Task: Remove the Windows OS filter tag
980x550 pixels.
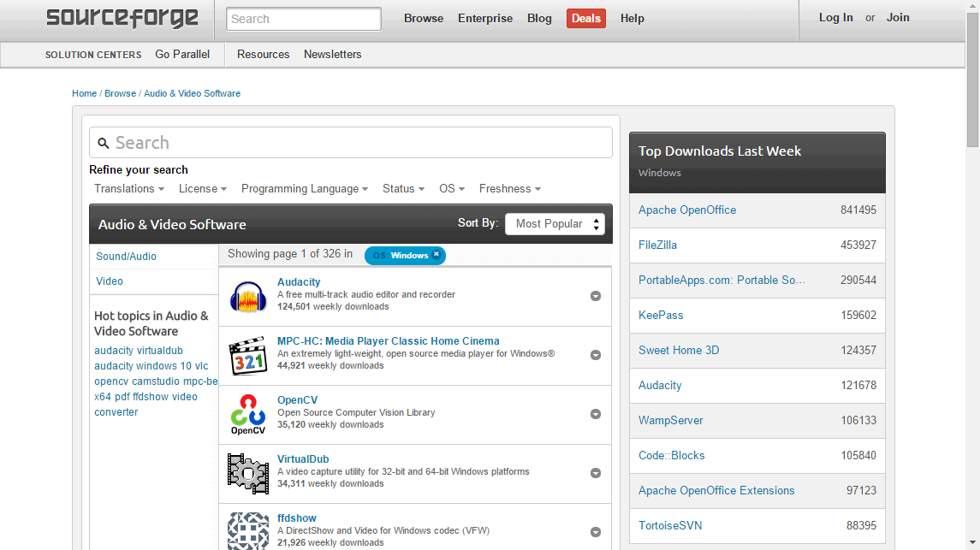Action: [x=437, y=255]
